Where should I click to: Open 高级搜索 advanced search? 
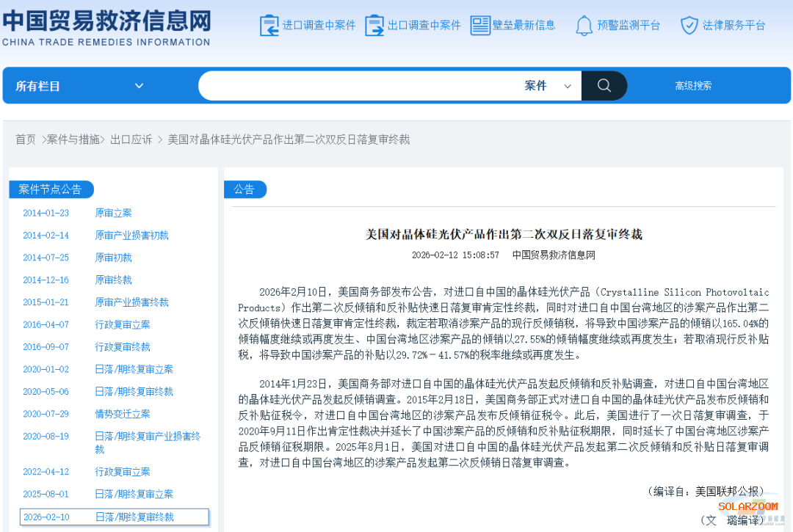[693, 86]
